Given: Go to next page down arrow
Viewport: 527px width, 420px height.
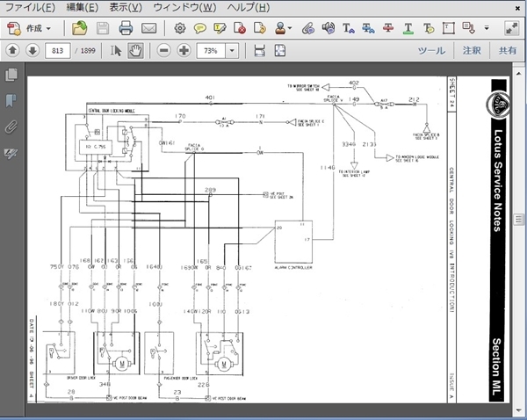Looking at the screenshot, I should [x=32, y=51].
